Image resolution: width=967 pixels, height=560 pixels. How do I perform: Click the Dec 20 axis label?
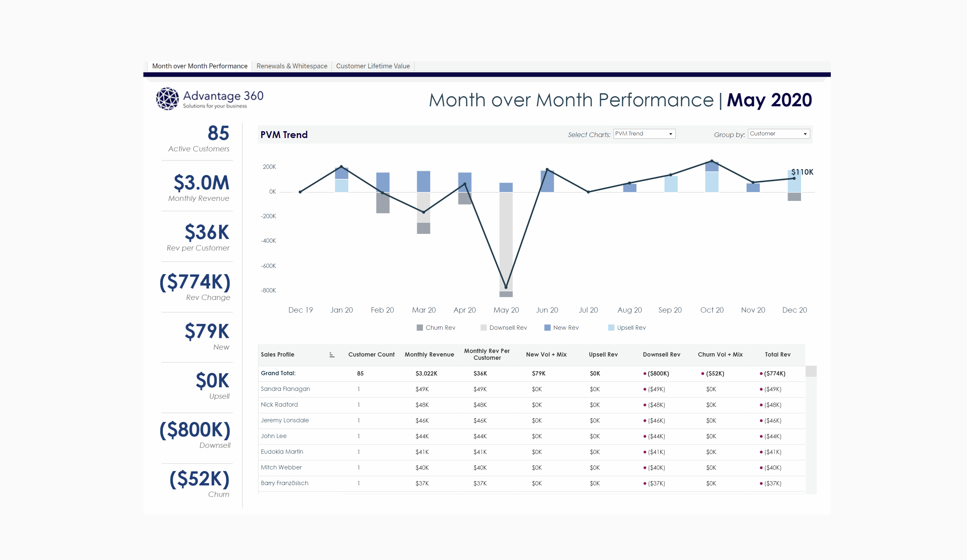pyautogui.click(x=794, y=310)
